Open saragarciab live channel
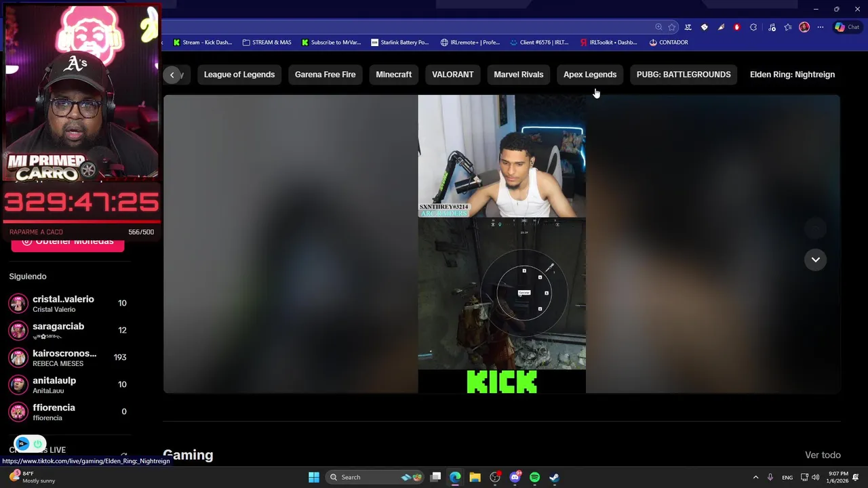 point(68,330)
